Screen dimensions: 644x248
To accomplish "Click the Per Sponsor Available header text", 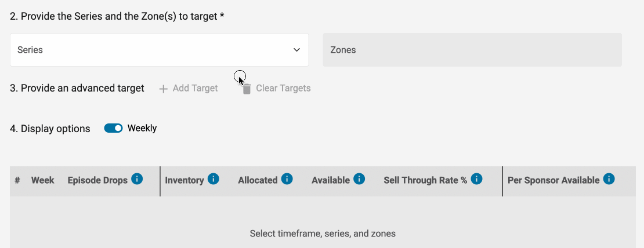I will tap(553, 180).
